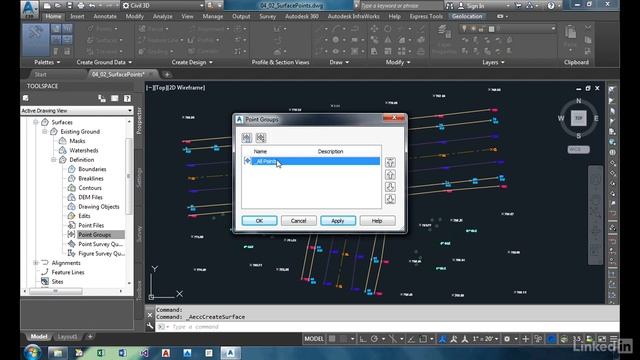The image size is (640, 360).
Task: Click the ViewCube TOP face
Action: (578, 118)
